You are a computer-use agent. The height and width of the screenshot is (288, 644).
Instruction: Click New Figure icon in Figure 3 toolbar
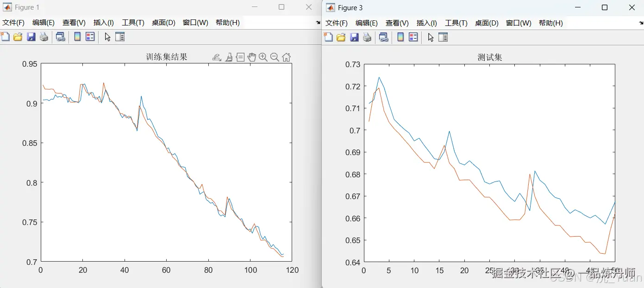[328, 37]
